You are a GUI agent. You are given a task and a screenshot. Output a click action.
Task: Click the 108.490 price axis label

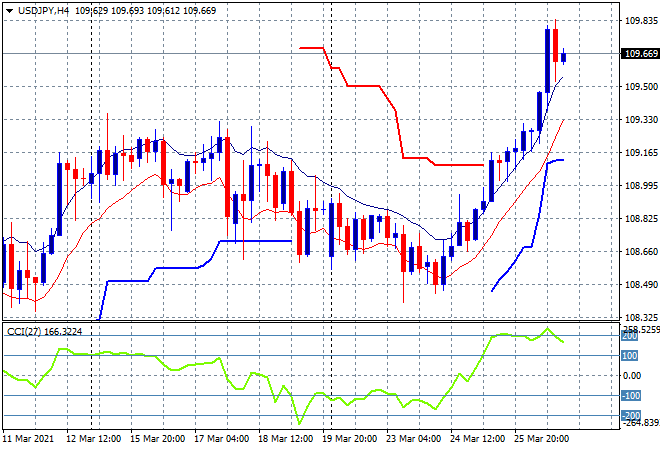641,285
